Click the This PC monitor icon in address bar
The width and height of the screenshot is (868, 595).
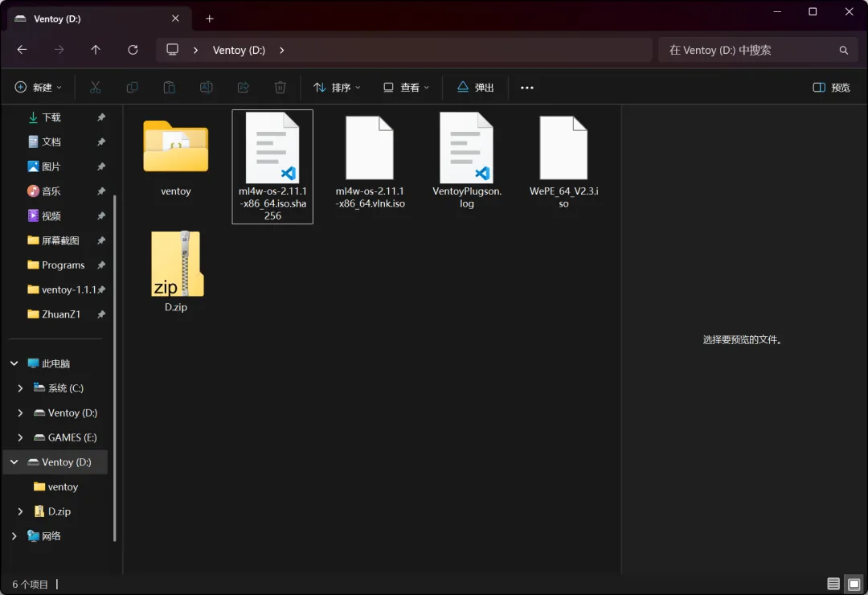pos(173,50)
